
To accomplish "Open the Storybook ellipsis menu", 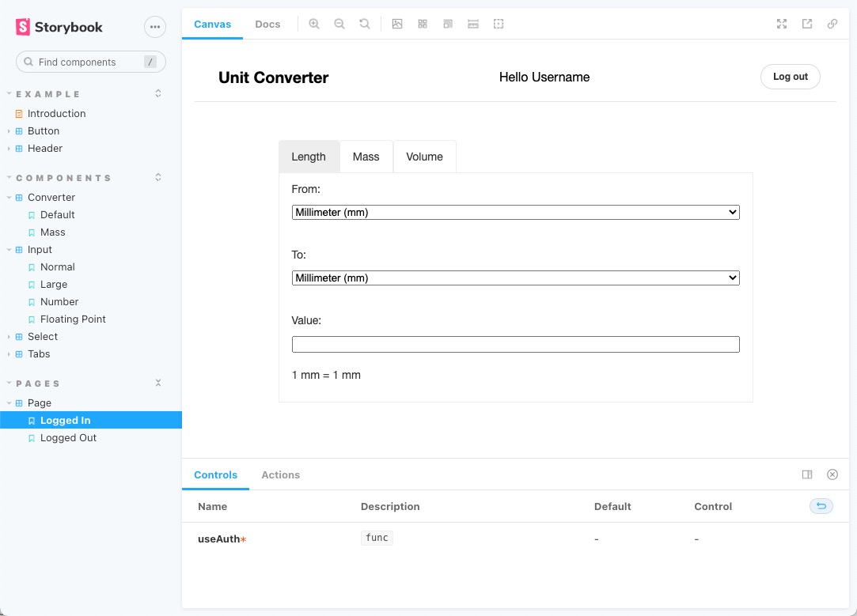I will [x=155, y=27].
